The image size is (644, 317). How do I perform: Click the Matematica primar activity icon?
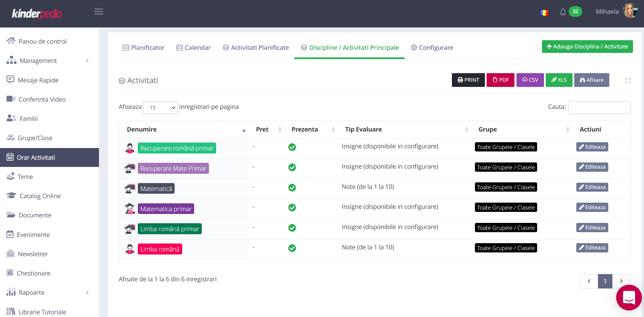[x=130, y=209]
